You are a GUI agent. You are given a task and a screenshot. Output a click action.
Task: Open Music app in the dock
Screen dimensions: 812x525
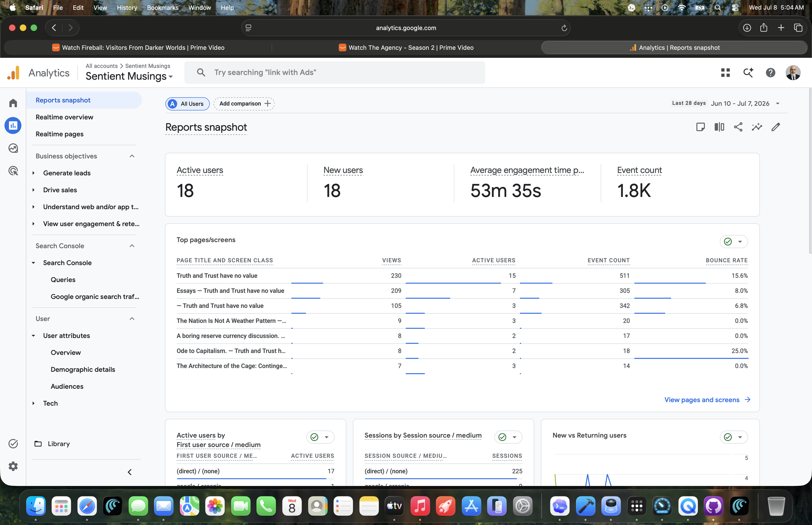(420, 506)
